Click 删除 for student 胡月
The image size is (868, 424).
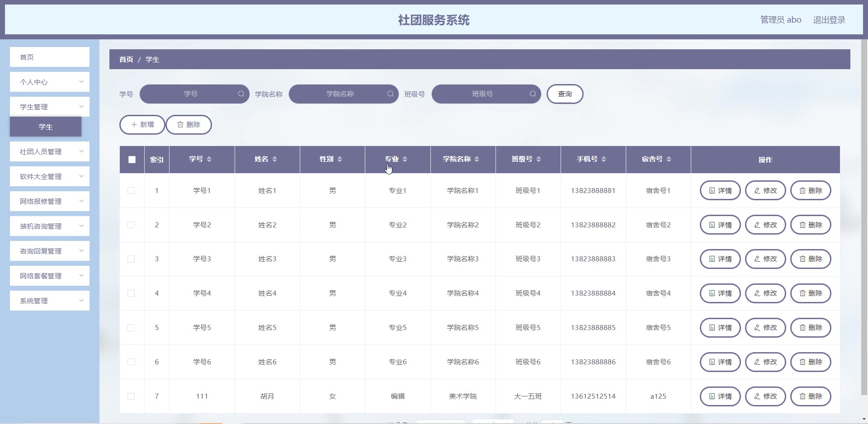pos(811,396)
